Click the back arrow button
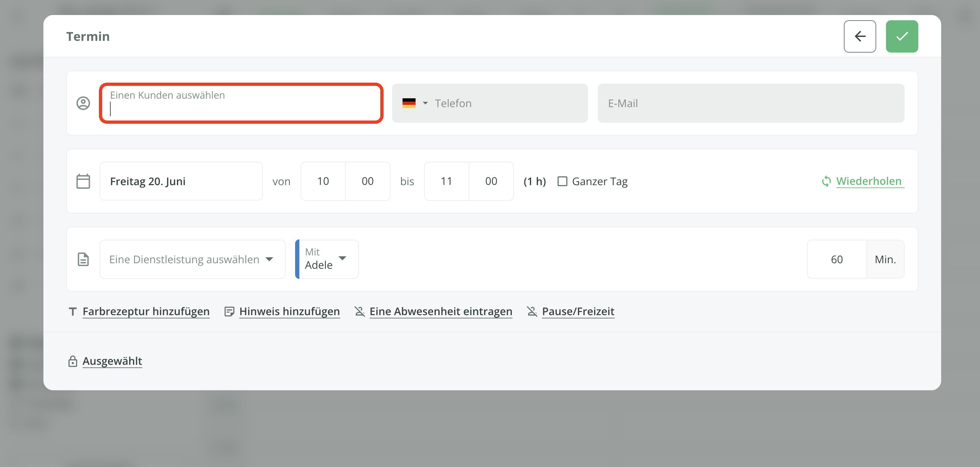 pyautogui.click(x=860, y=36)
